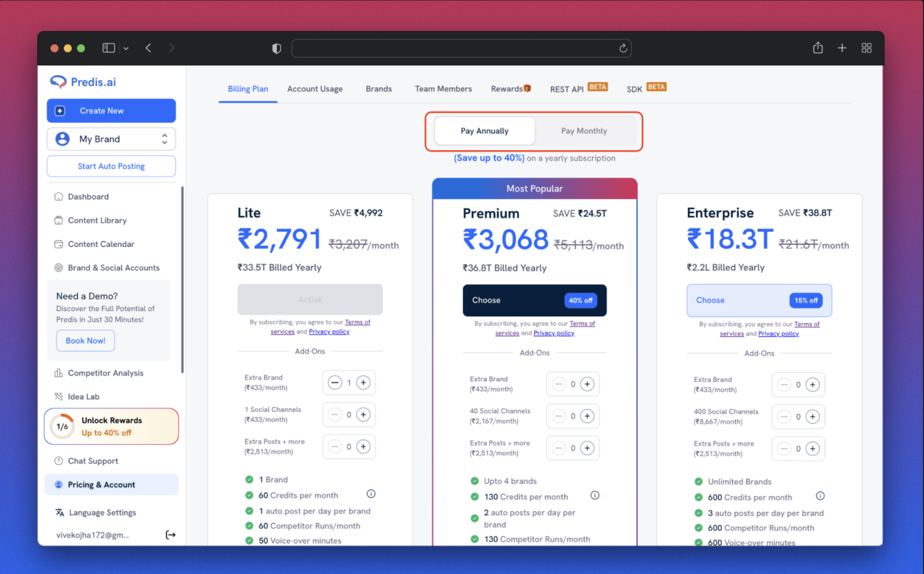Switch to the Billing Plan tab
The height and width of the screenshot is (574, 924).
(248, 89)
